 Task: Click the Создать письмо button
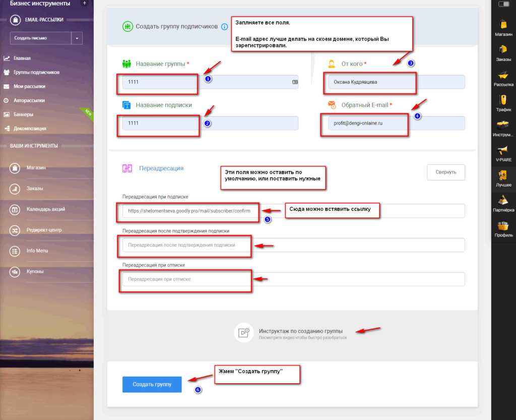(x=41, y=38)
